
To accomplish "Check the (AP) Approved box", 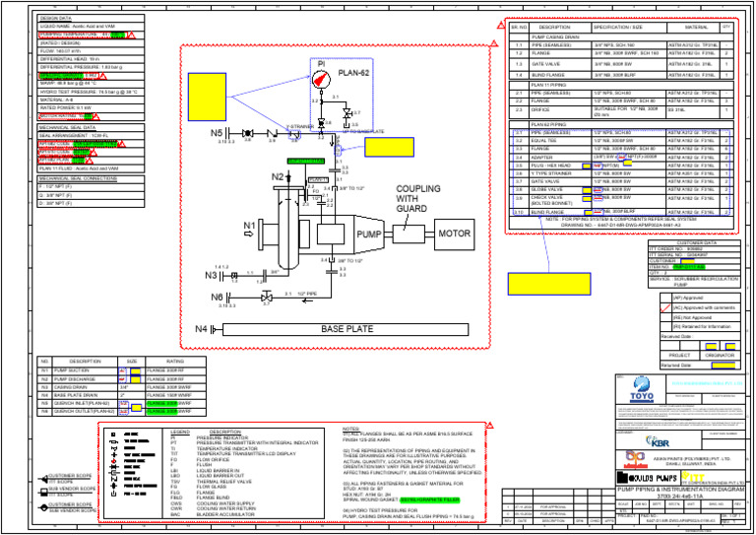I will point(665,299).
